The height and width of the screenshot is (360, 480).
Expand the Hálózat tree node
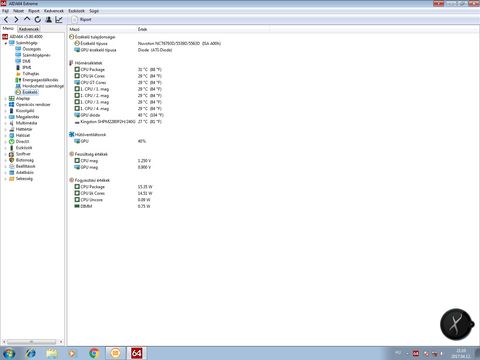6,136
